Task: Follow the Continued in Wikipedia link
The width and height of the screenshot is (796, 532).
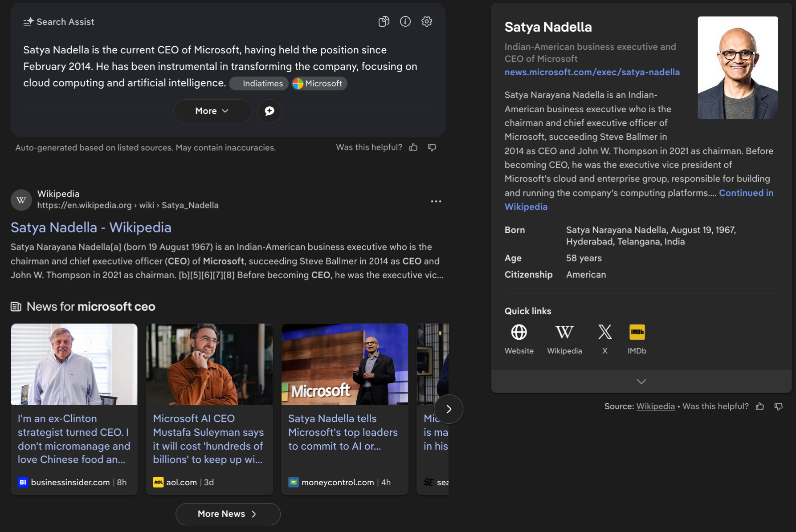Action: 639,199
